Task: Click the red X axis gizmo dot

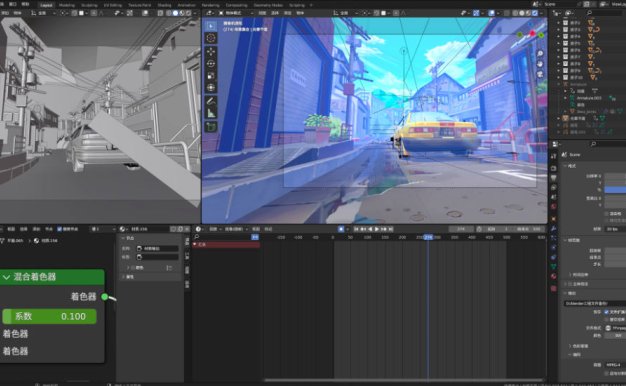Action: (532, 33)
